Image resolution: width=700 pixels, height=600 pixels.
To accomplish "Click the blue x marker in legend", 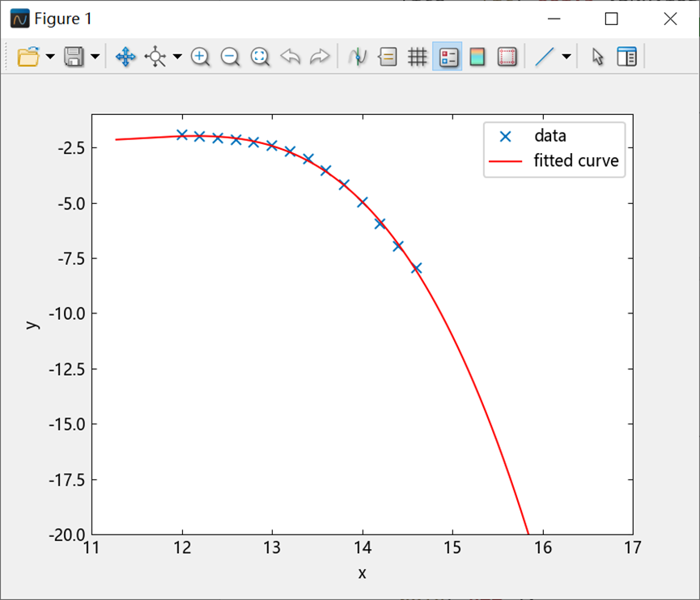I will click(x=505, y=136).
